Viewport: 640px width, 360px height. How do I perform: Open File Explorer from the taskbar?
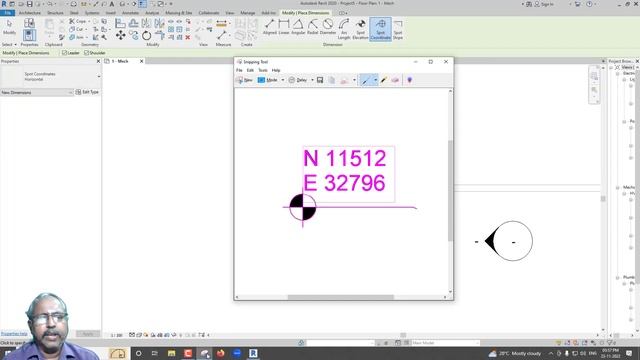(x=171, y=353)
